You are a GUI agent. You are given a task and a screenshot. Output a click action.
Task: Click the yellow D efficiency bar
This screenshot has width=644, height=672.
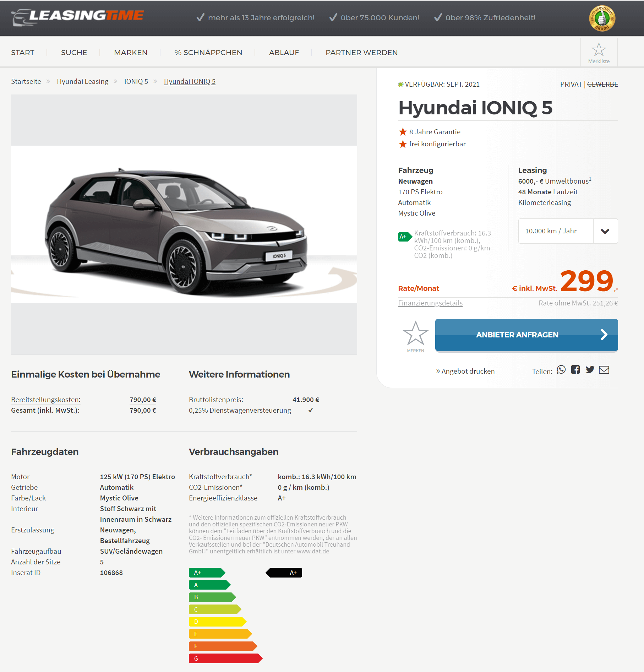coord(218,622)
